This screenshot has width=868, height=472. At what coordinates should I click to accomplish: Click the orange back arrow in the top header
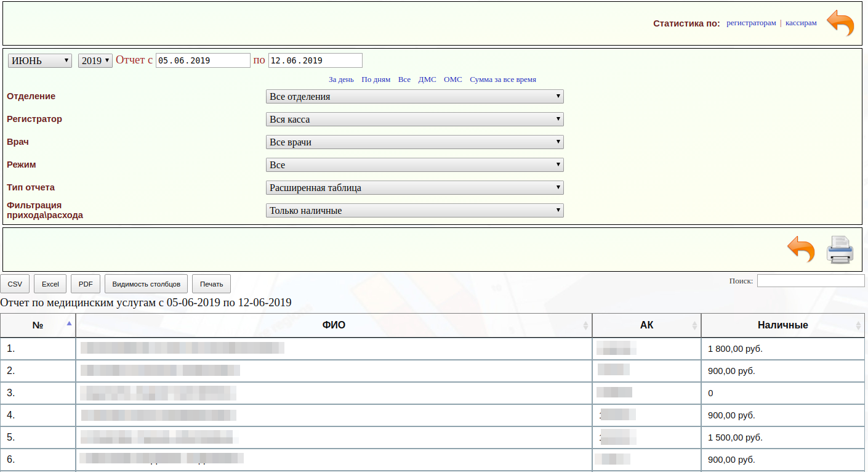point(840,23)
